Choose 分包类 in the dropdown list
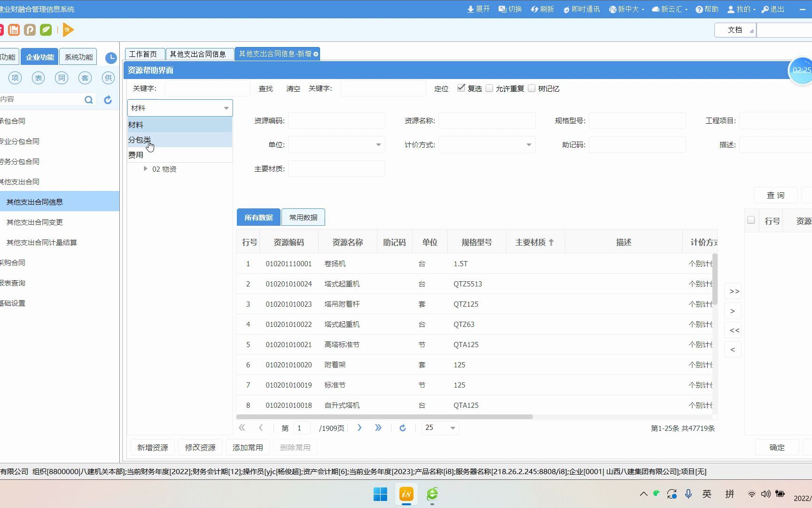 [180, 140]
